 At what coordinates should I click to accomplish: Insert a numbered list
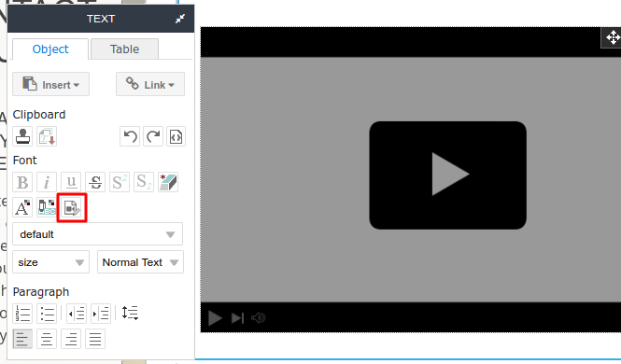[22, 314]
